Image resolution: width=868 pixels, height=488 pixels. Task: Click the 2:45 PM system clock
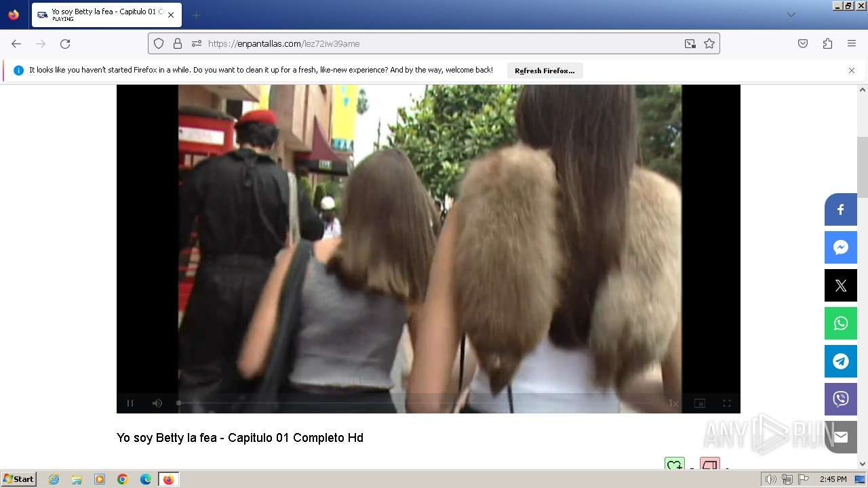coord(833,479)
